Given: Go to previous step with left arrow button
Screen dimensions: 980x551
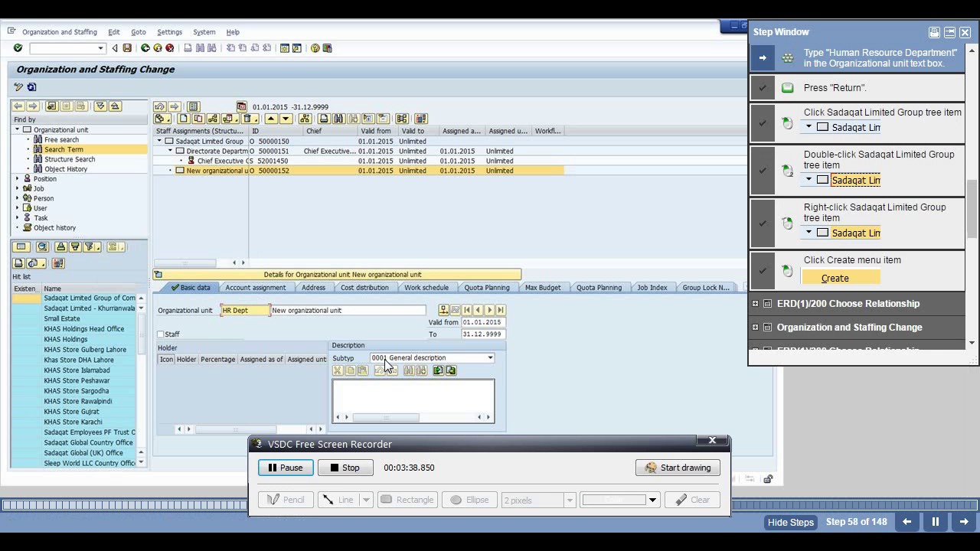Looking at the screenshot, I should point(906,522).
